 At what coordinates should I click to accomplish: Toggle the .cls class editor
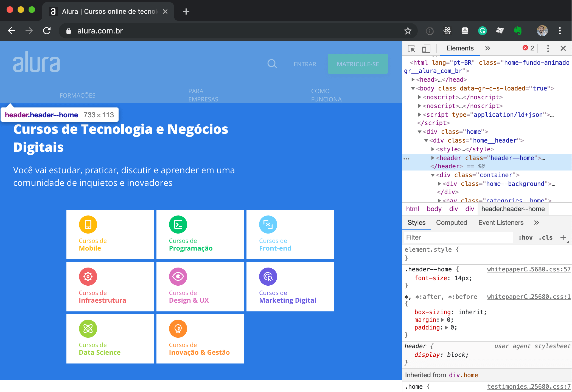545,237
